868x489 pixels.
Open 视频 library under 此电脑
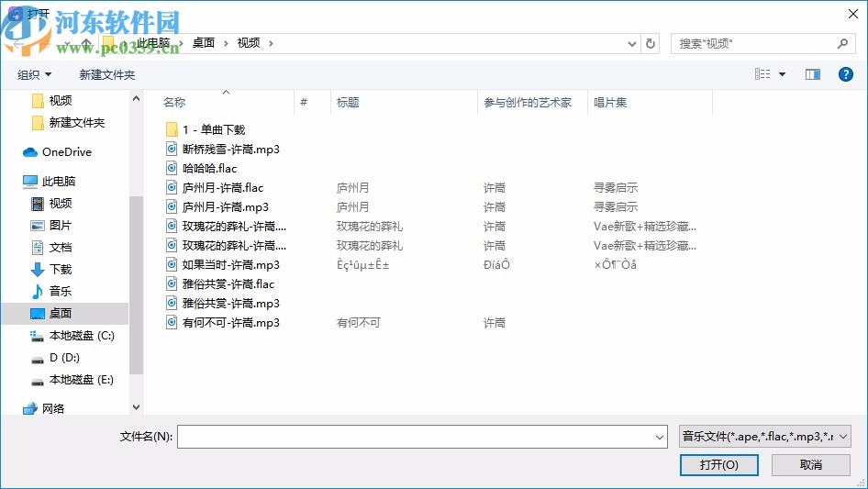(60, 204)
